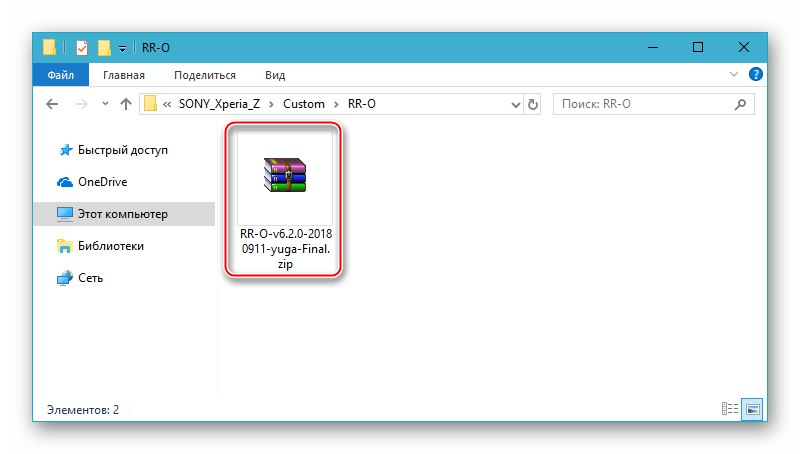The height and width of the screenshot is (454, 800).
Task: Close the RR-O Explorer window
Action: [744, 47]
